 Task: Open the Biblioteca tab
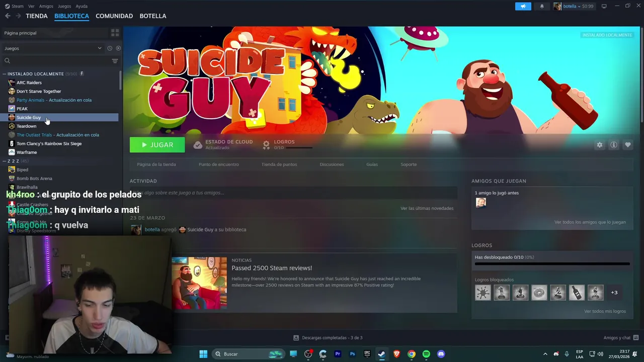[x=71, y=16]
